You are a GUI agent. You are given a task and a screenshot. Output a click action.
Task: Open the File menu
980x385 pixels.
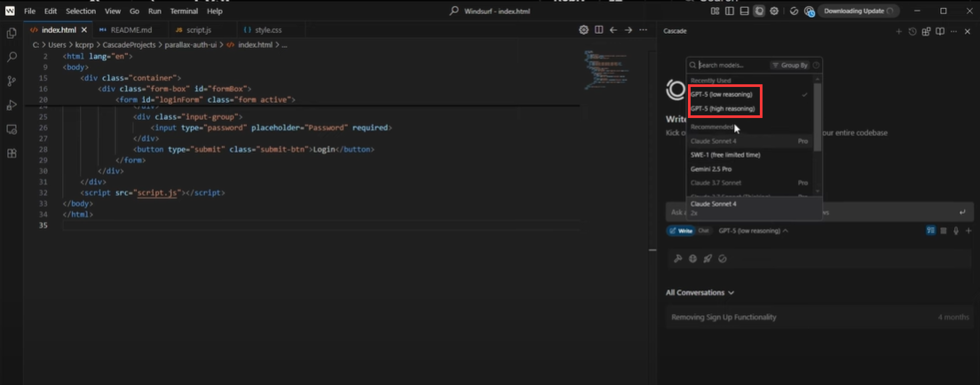pyautogui.click(x=30, y=11)
